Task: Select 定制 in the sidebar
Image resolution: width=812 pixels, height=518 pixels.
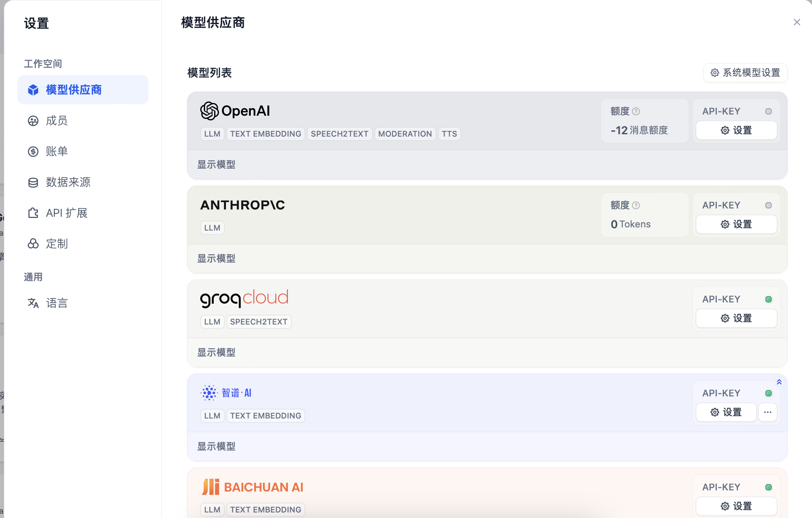Action: [x=83, y=244]
